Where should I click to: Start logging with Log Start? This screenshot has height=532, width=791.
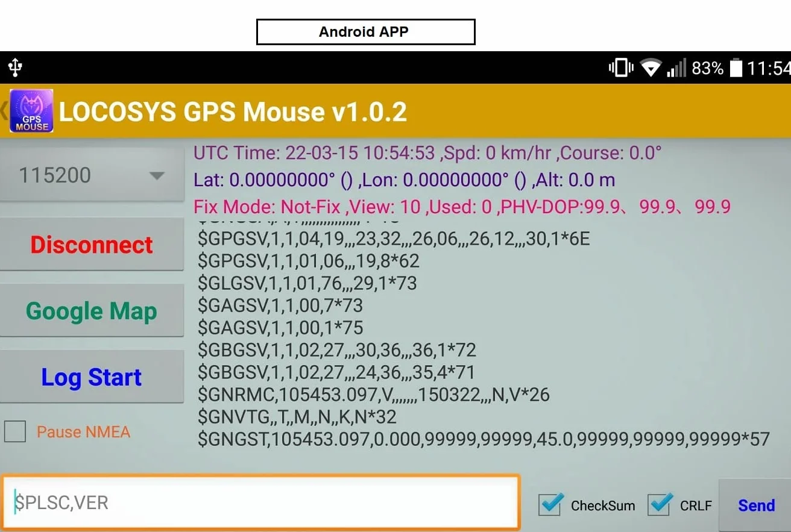click(x=92, y=377)
